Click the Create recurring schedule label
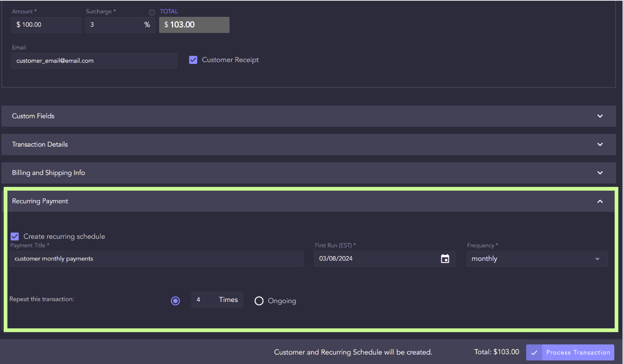The width and height of the screenshot is (623, 364). 64,236
